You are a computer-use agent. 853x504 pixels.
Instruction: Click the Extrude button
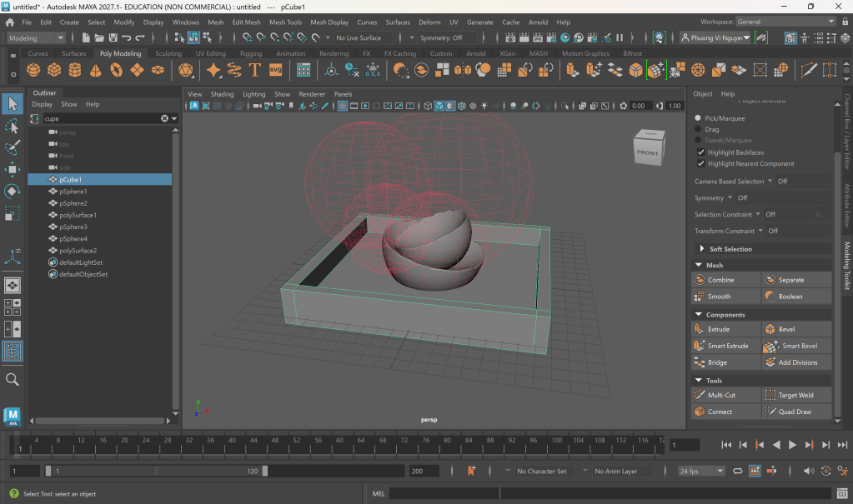click(726, 329)
